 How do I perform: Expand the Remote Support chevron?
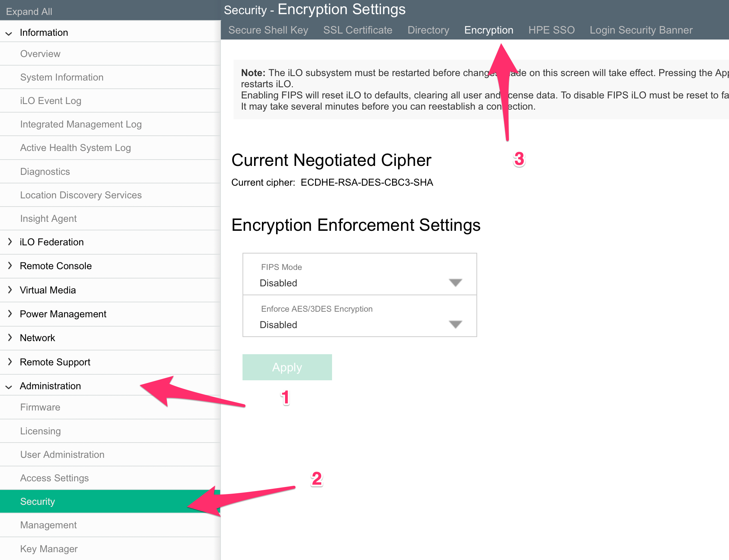coord(10,362)
